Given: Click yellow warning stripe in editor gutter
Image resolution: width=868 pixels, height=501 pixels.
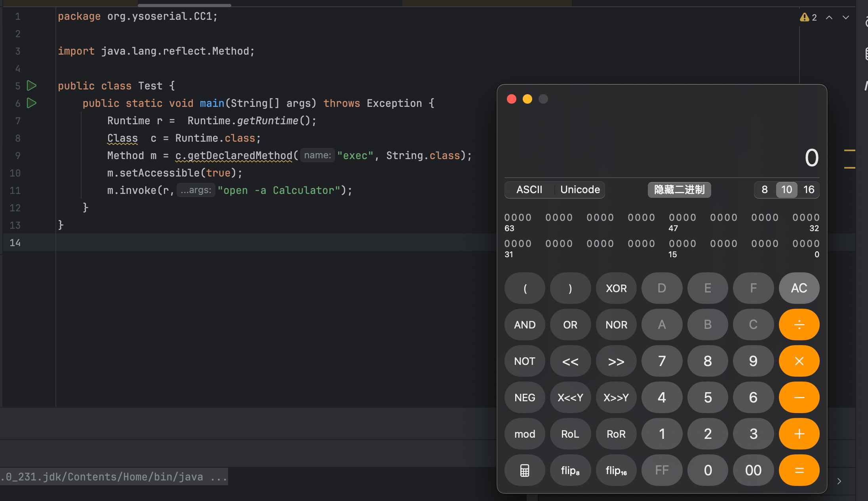Looking at the screenshot, I should click(849, 150).
